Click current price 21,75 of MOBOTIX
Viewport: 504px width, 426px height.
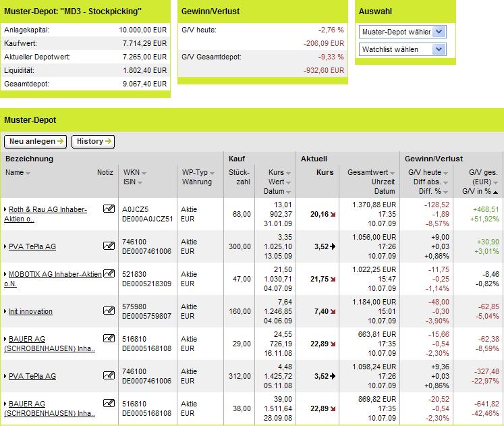tap(320, 279)
